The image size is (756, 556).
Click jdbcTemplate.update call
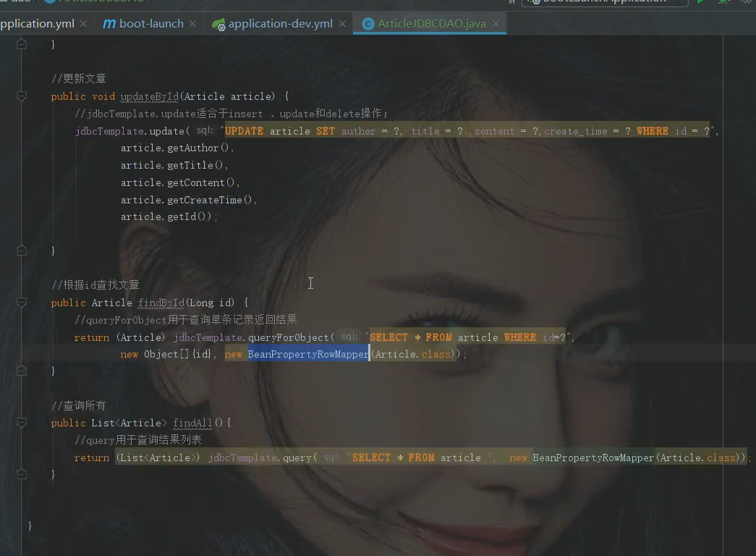[129, 131]
